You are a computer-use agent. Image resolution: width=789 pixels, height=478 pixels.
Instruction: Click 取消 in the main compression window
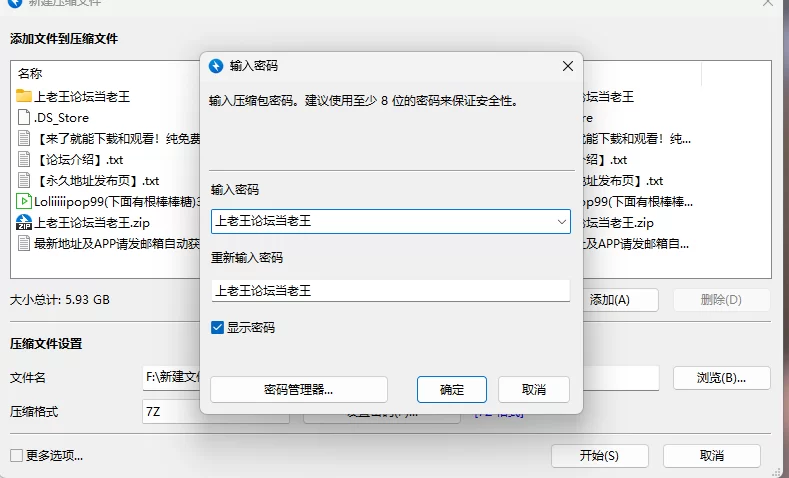[x=712, y=456]
